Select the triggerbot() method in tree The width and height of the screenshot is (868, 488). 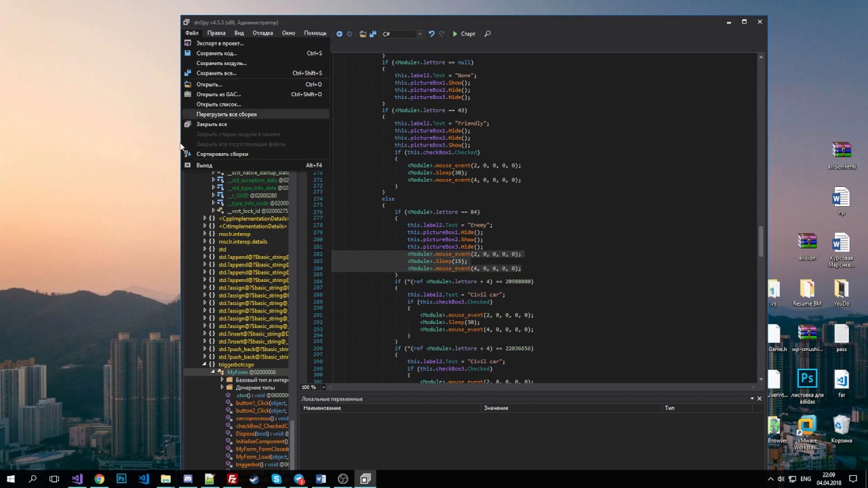pyautogui.click(x=248, y=464)
